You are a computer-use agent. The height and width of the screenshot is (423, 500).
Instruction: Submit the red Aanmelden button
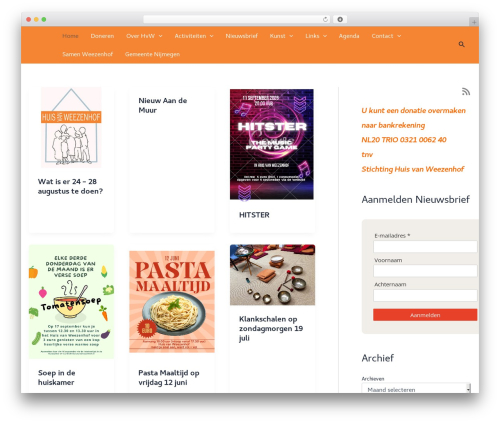point(425,315)
